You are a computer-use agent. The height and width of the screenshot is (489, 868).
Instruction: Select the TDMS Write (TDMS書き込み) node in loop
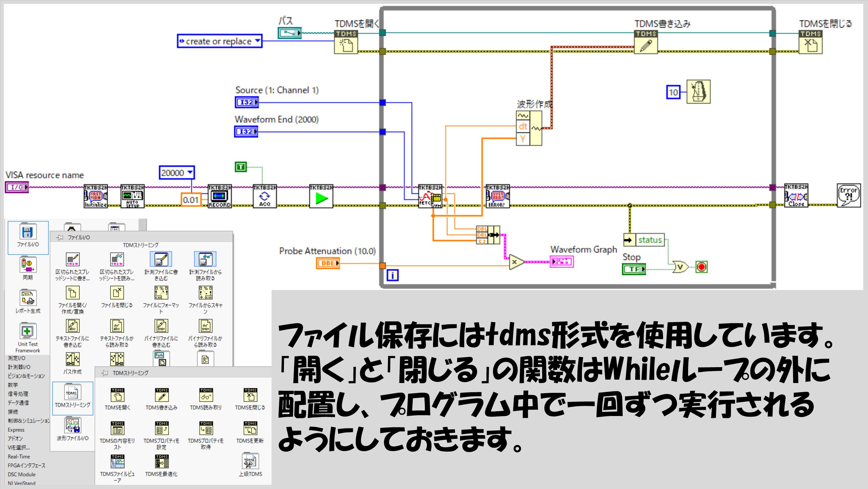click(646, 42)
